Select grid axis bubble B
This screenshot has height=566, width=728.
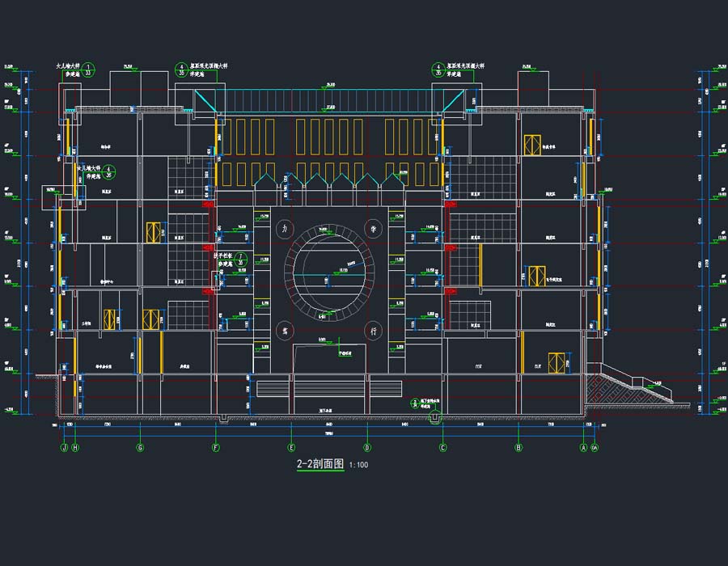click(x=518, y=447)
